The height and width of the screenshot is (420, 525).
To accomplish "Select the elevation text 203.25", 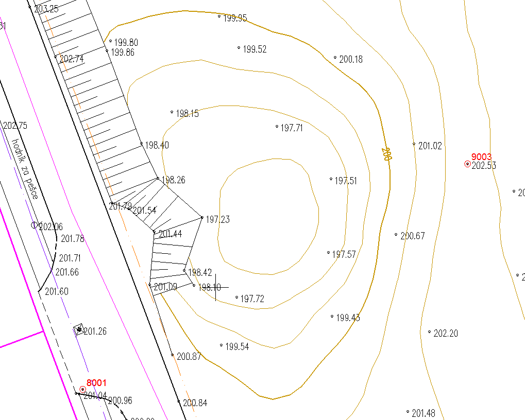I will point(46,9).
